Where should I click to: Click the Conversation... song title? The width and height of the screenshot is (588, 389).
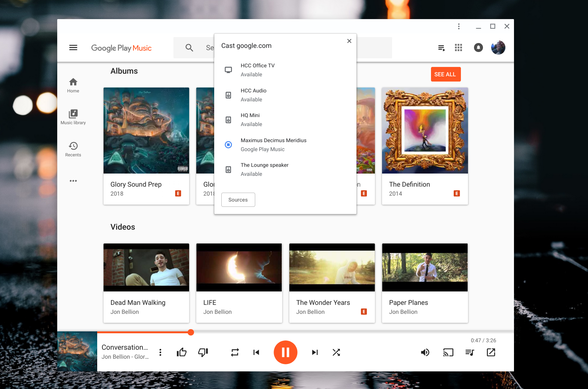pyautogui.click(x=125, y=347)
